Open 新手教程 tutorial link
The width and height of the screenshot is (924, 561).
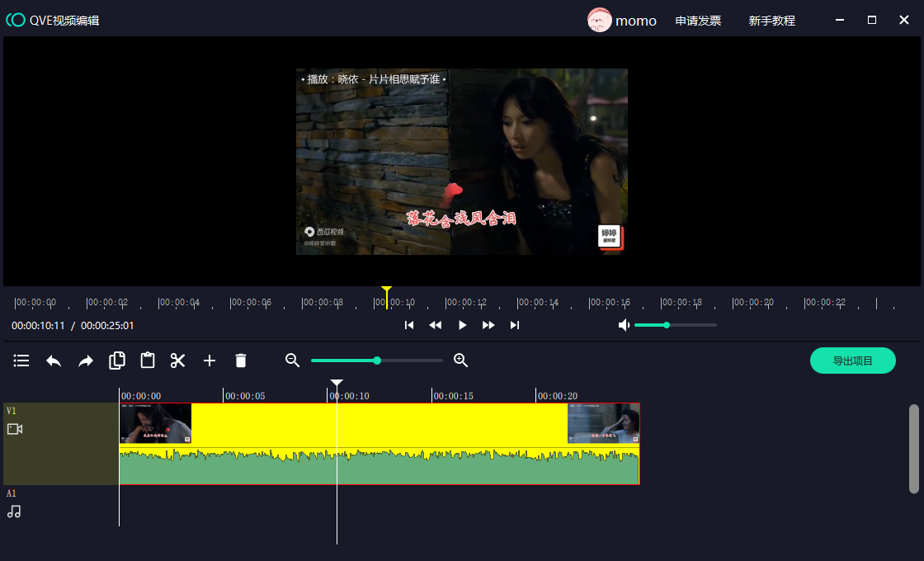tap(771, 21)
